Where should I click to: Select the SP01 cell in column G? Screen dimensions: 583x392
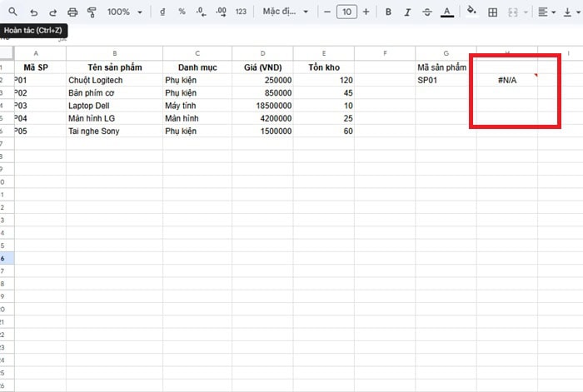coord(446,80)
